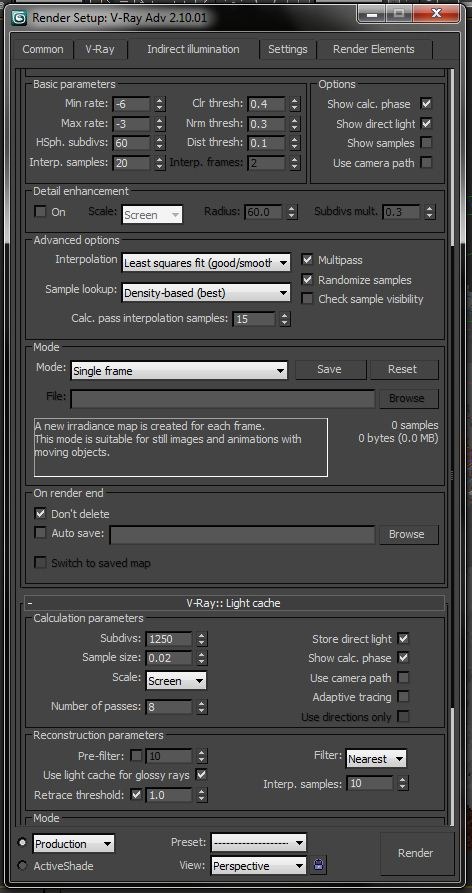Toggle Use light cache for glossy rays
Screen dimensions: 472x893
click(200, 775)
